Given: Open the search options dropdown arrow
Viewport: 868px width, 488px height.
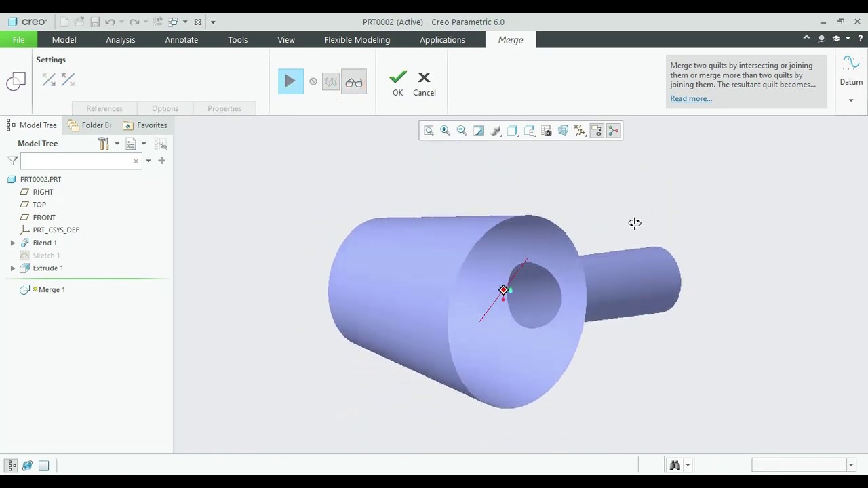Looking at the screenshot, I should 149,161.
